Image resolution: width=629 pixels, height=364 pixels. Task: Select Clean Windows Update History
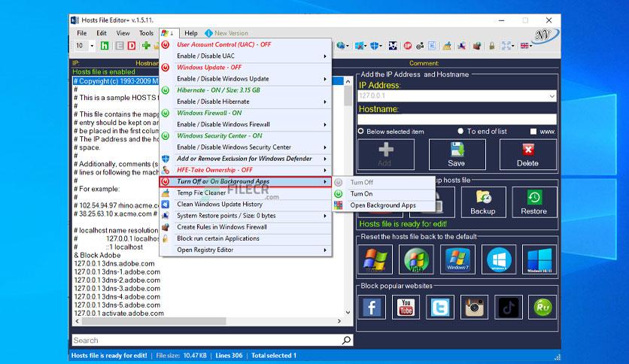point(245,204)
